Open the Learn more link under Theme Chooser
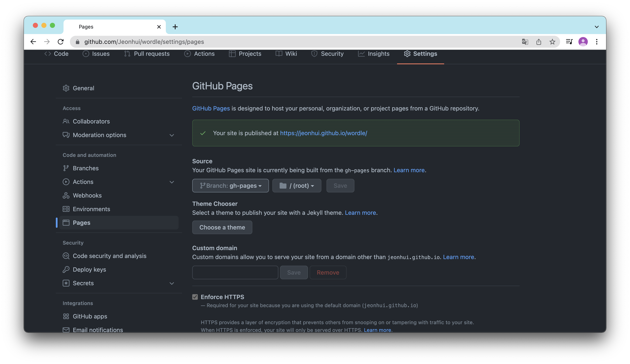This screenshot has height=364, width=630. coord(360,213)
